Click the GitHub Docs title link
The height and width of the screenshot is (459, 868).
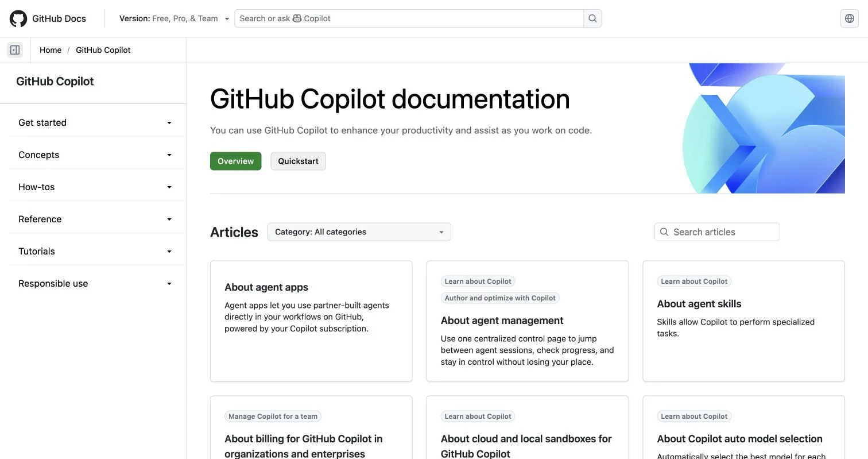coord(59,18)
